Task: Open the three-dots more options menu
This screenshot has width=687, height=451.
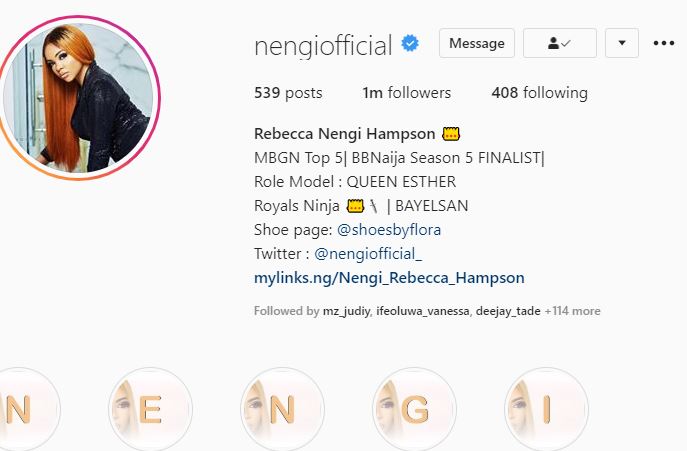Action: coord(664,43)
